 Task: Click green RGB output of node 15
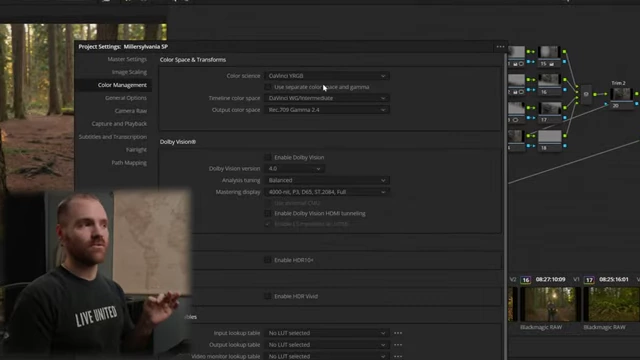pyautogui.click(x=564, y=52)
